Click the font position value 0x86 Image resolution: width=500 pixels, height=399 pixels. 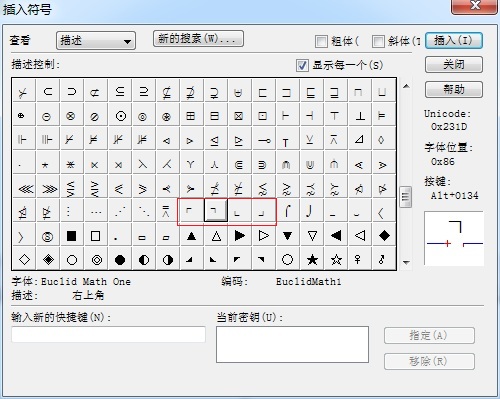[443, 162]
